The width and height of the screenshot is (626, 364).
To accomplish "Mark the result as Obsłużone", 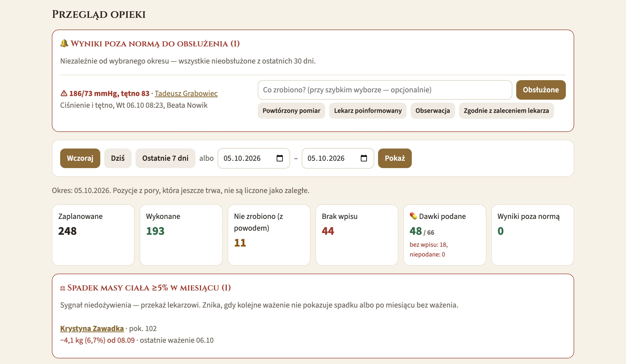I will point(541,90).
